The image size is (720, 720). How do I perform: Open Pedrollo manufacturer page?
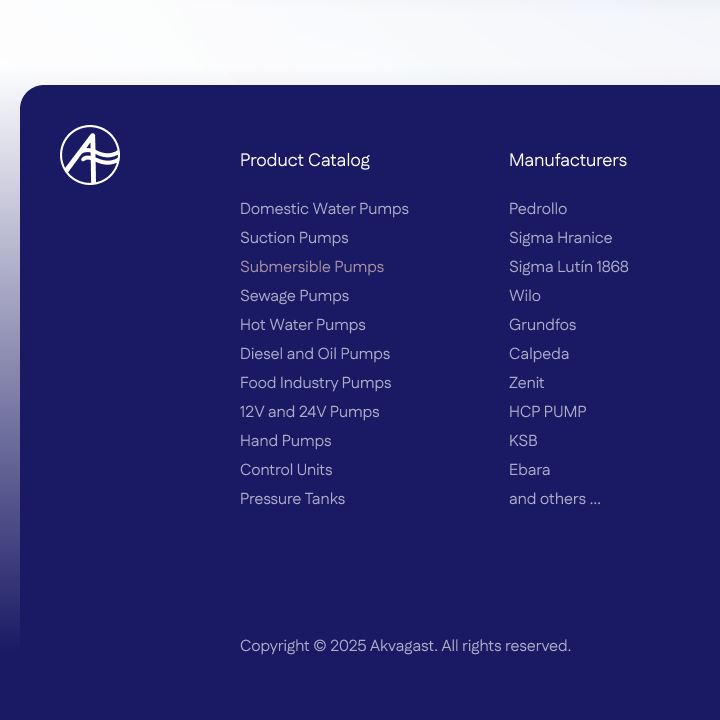[538, 209]
